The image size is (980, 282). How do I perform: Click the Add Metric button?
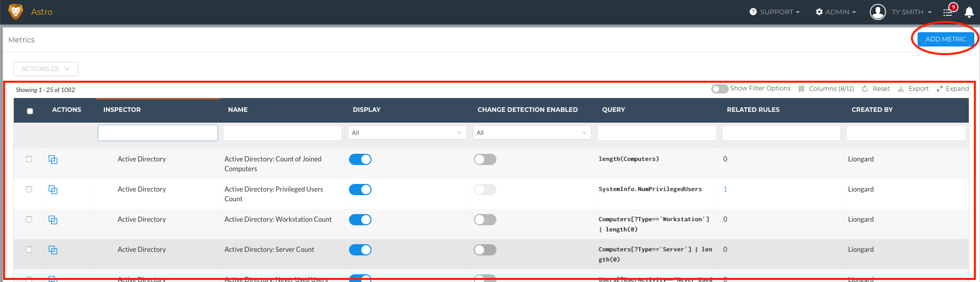[946, 39]
